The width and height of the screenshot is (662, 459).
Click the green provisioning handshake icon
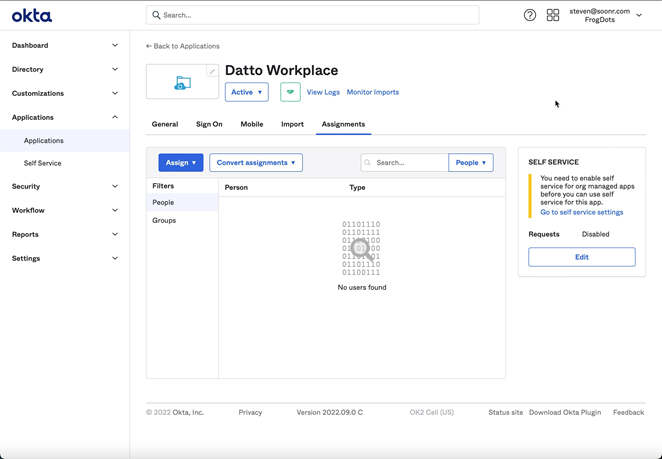(x=290, y=92)
